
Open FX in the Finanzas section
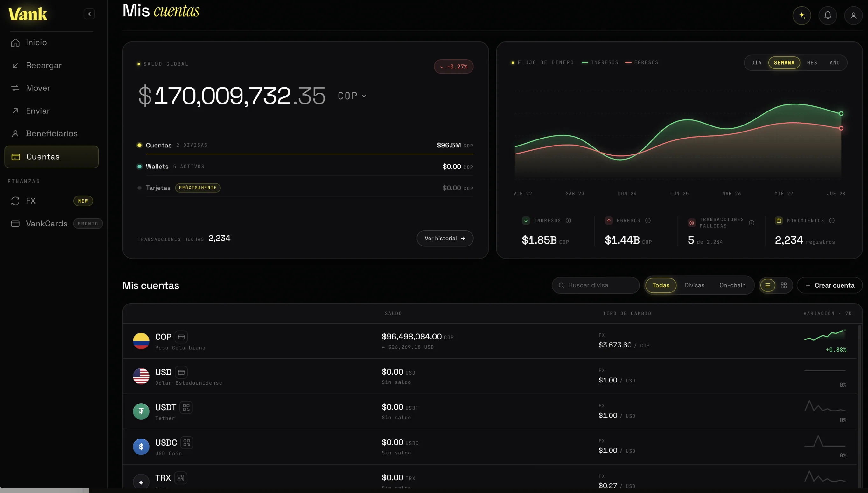(x=52, y=201)
